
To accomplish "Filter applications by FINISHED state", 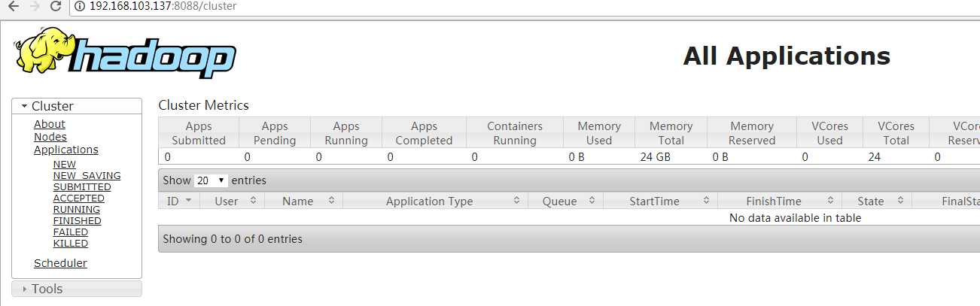I will [x=78, y=221].
